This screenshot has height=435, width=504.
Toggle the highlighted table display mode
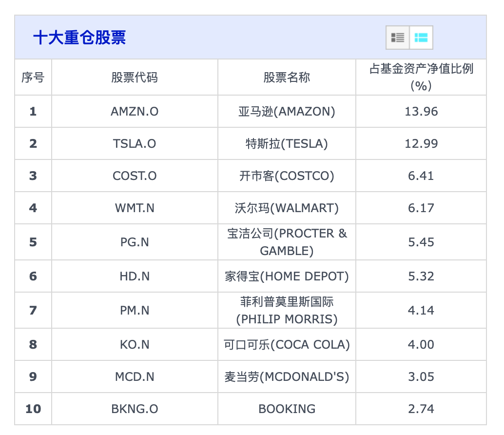tap(421, 37)
